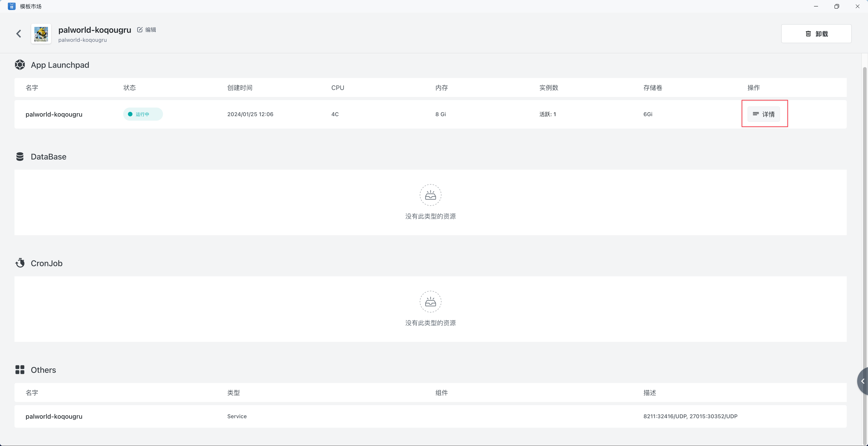Click the 组件 column header in Others

point(441,393)
